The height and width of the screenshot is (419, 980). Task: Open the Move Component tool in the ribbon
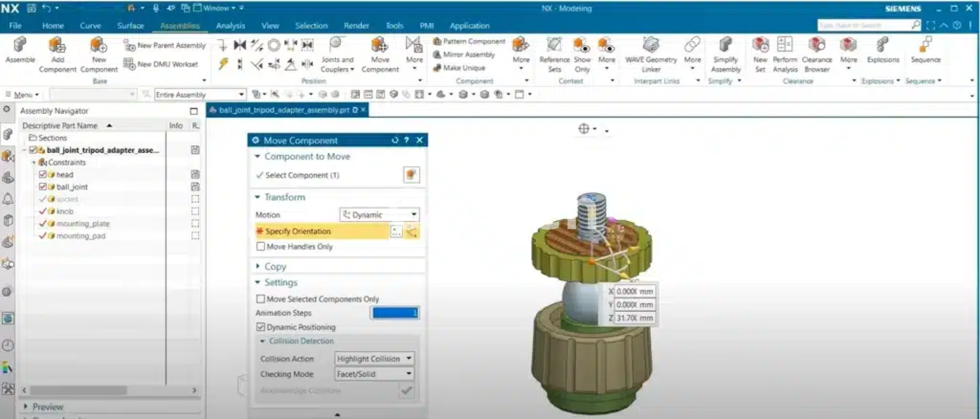coord(380,46)
